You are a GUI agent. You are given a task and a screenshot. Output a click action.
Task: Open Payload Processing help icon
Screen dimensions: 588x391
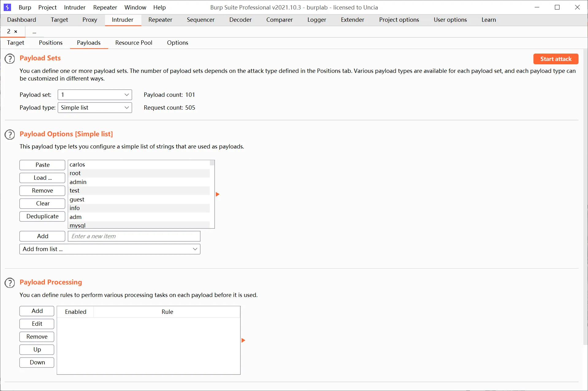tap(10, 283)
